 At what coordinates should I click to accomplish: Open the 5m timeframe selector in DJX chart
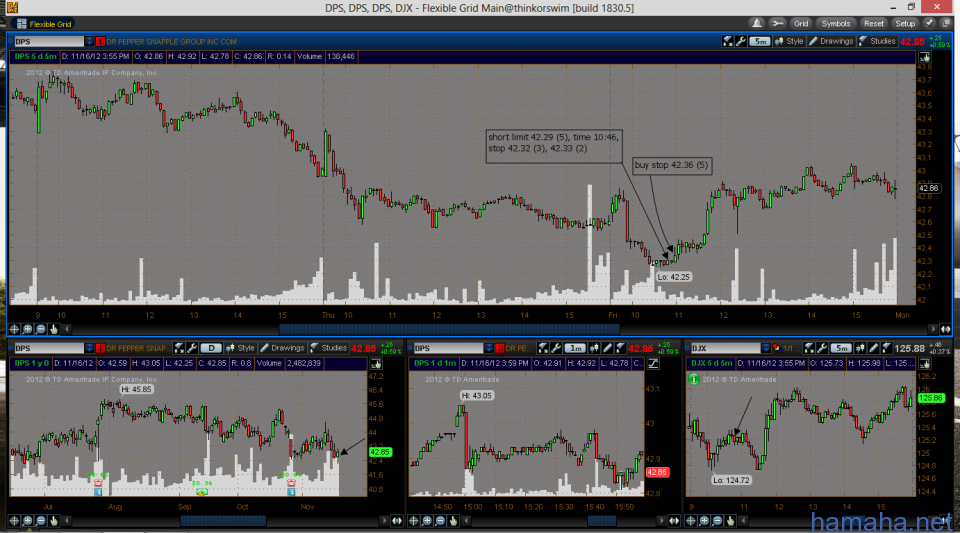click(841, 348)
